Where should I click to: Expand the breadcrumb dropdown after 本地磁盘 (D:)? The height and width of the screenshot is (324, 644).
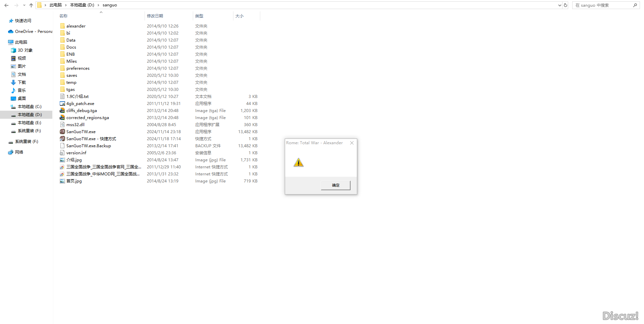tap(98, 5)
